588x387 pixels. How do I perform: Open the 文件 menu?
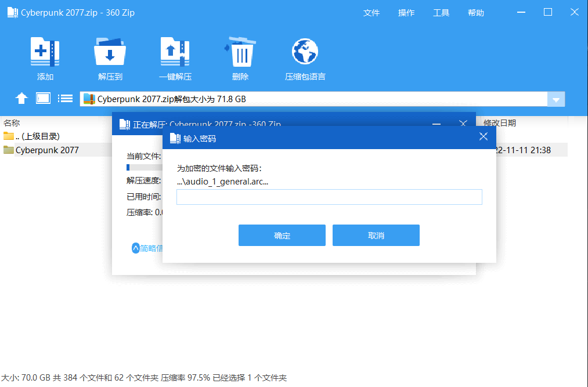pyautogui.click(x=371, y=13)
